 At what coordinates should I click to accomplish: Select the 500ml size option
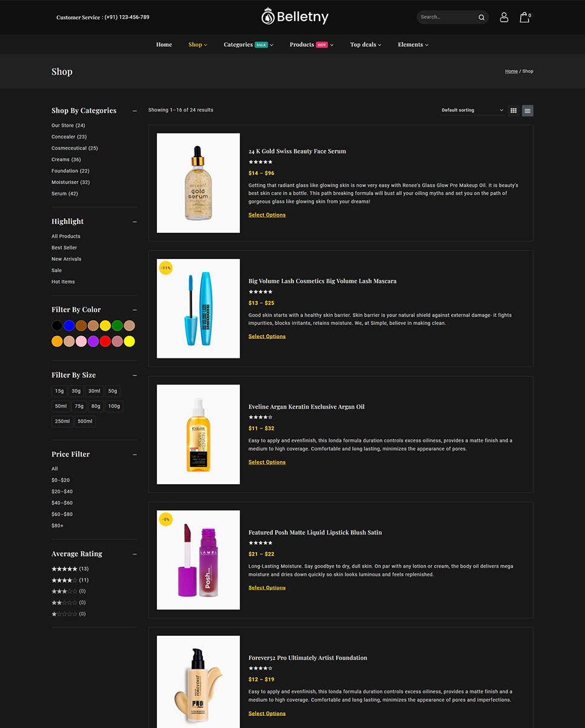click(x=85, y=421)
